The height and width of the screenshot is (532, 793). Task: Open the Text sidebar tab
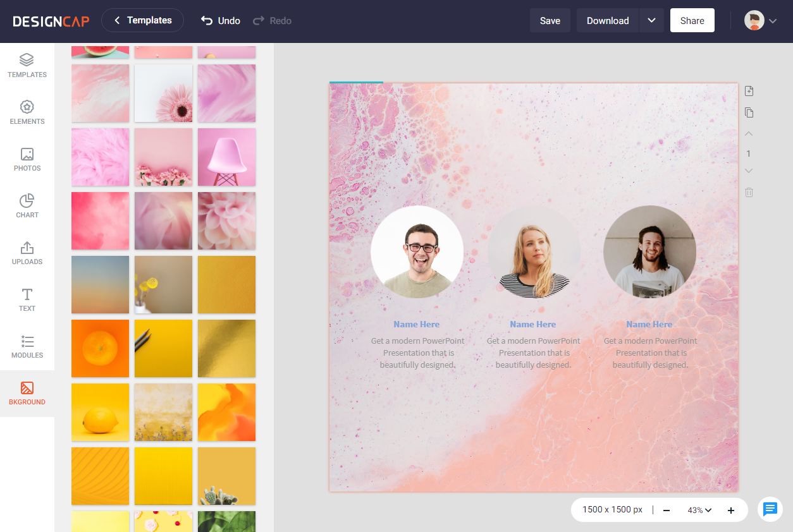pyautogui.click(x=27, y=300)
